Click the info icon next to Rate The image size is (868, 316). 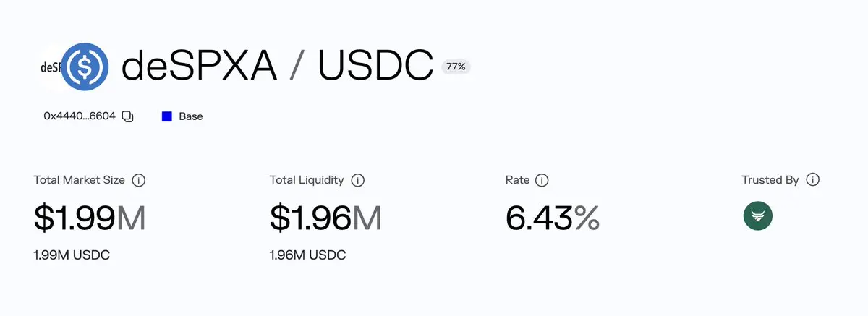542,180
